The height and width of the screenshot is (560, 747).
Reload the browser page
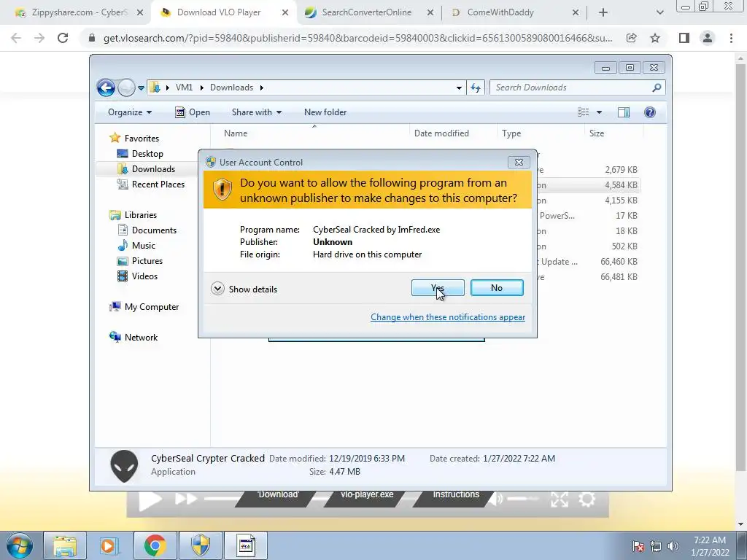(x=63, y=38)
